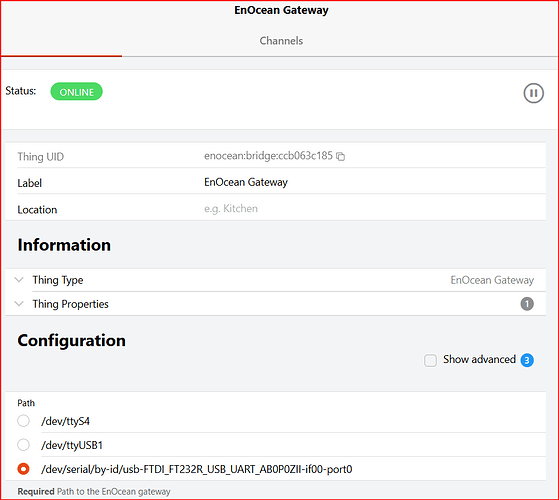The image size is (559, 500).
Task: Click the blue advanced count badge
Action: (527, 360)
